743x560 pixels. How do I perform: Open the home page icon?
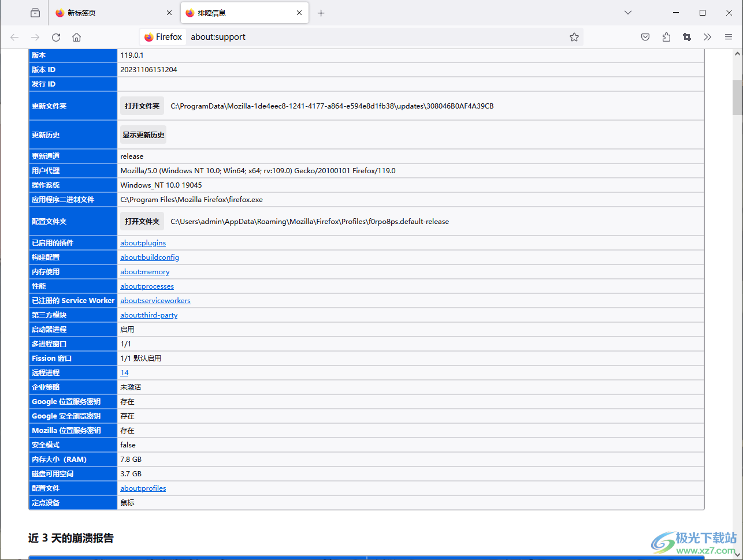tap(76, 37)
